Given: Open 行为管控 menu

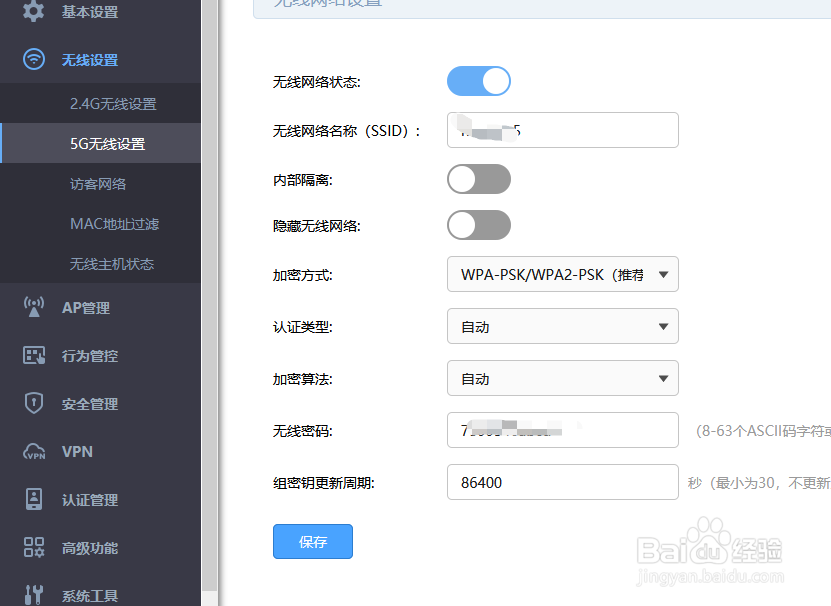Looking at the screenshot, I should [x=90, y=356].
